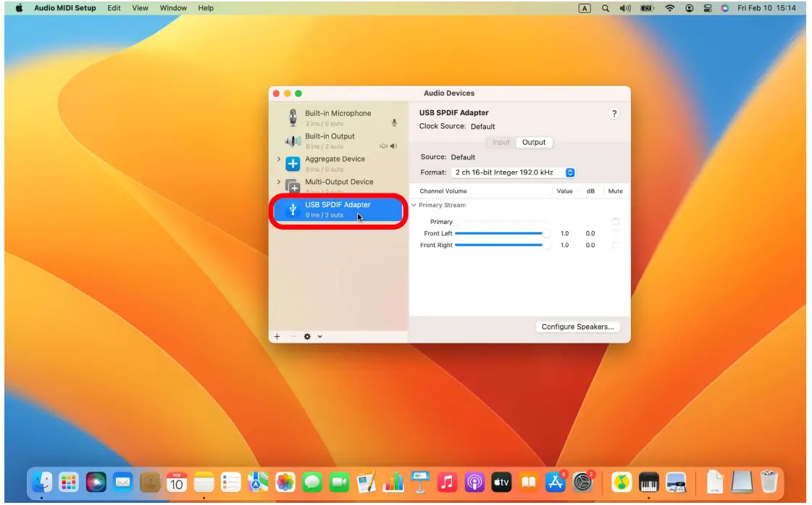Click the Primary volume slider
Image resolution: width=812 pixels, height=505 pixels.
pyautogui.click(x=502, y=222)
